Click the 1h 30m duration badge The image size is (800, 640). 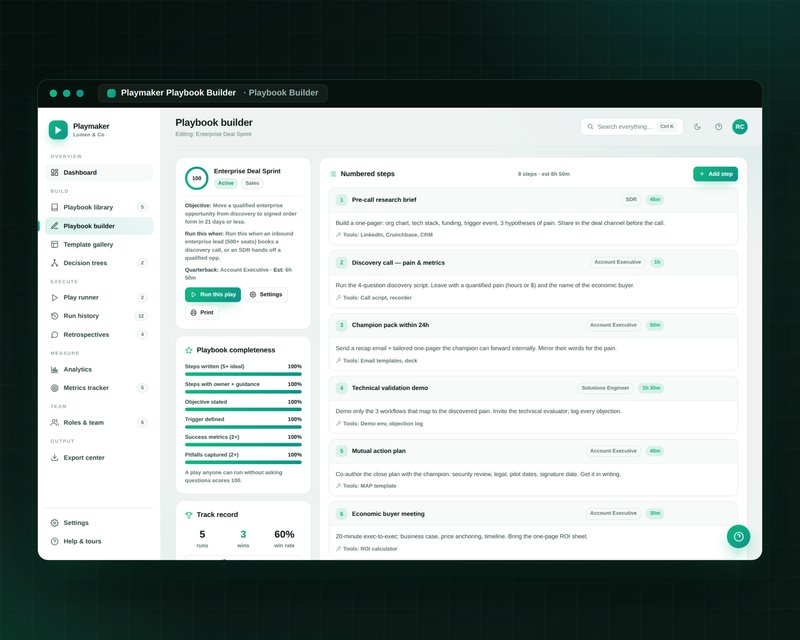[x=651, y=388]
